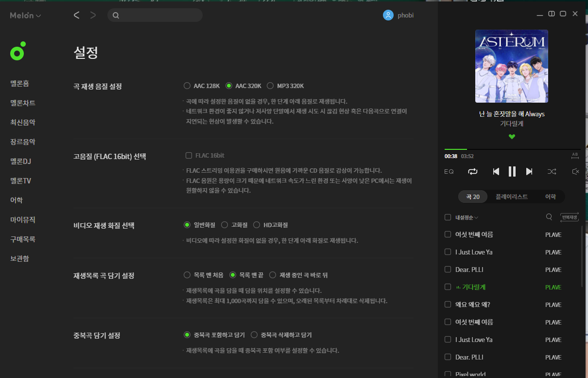588x378 pixels.
Task: Open the equalizer via the EQ icon
Action: (x=449, y=171)
